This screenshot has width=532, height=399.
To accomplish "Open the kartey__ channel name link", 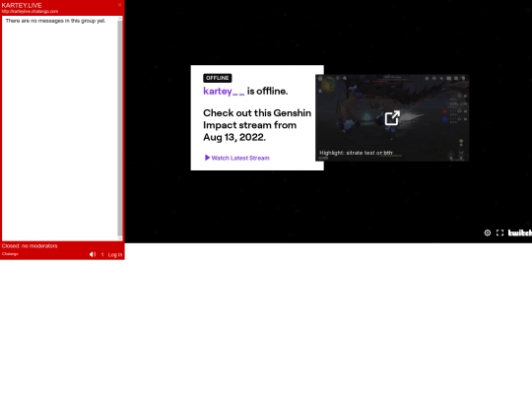I will [224, 91].
